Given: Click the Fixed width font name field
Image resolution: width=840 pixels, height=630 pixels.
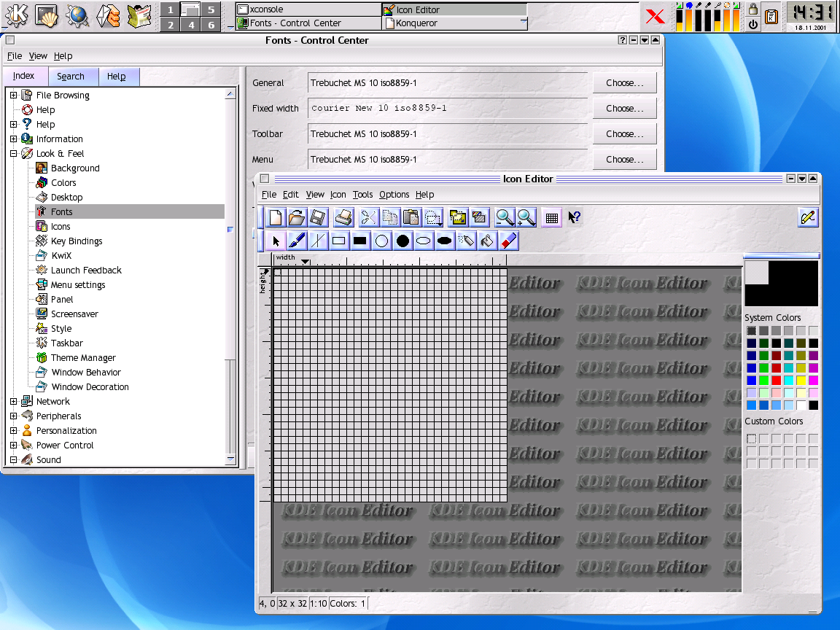Looking at the screenshot, I should pyautogui.click(x=448, y=108).
